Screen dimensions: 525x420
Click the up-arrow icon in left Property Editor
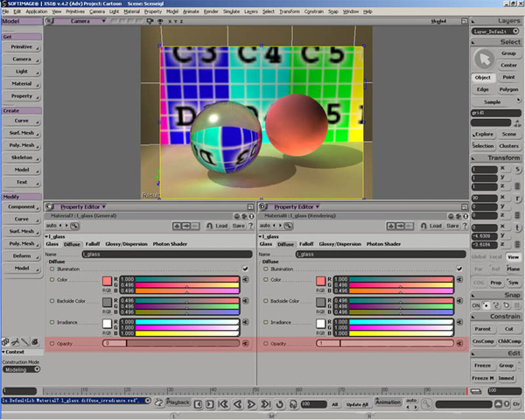[x=177, y=226]
